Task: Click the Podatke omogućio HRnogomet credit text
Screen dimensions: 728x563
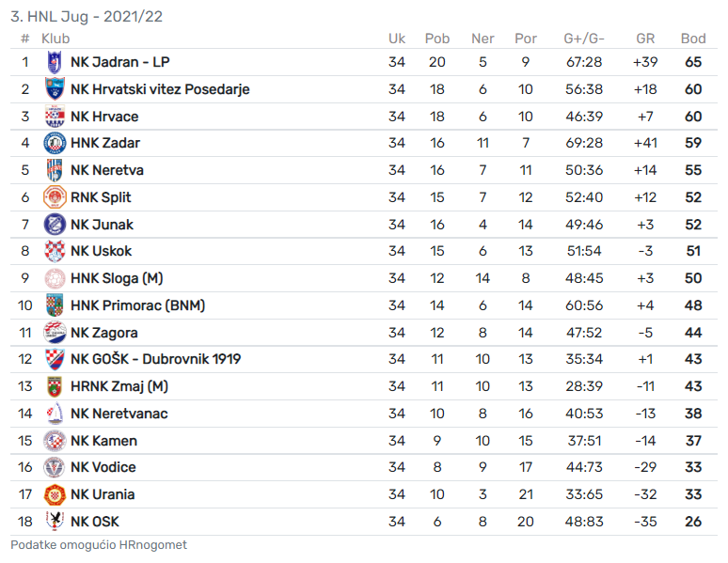Action: tap(99, 545)
